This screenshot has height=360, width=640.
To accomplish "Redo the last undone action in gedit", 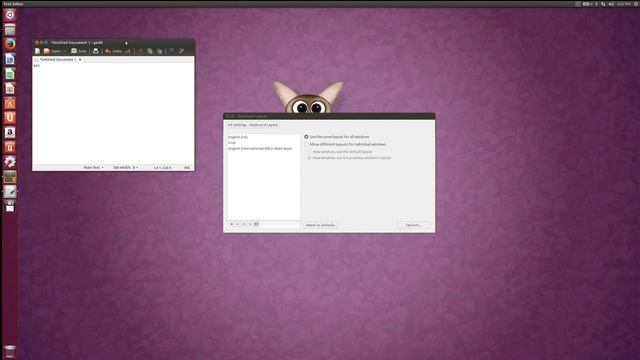I will coord(128,51).
